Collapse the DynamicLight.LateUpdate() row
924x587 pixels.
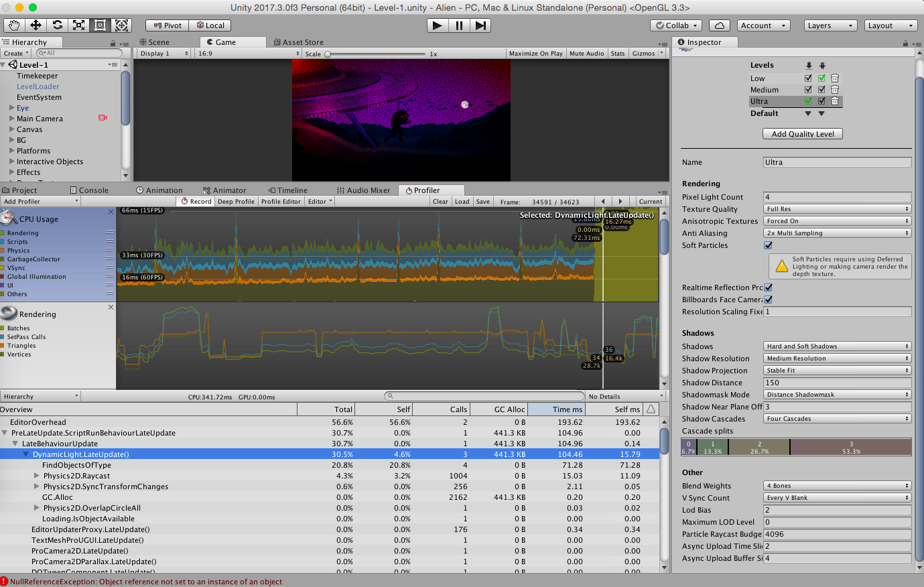[x=26, y=454]
